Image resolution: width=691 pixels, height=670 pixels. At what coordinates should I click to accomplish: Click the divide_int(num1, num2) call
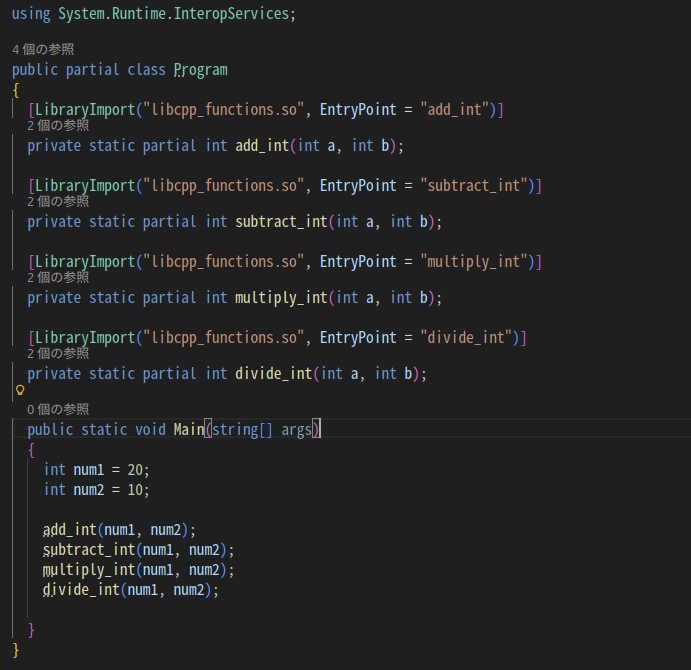point(127,590)
